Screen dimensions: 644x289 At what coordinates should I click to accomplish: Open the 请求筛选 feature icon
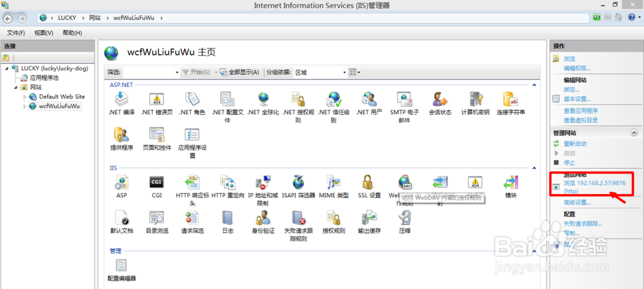pos(192,218)
